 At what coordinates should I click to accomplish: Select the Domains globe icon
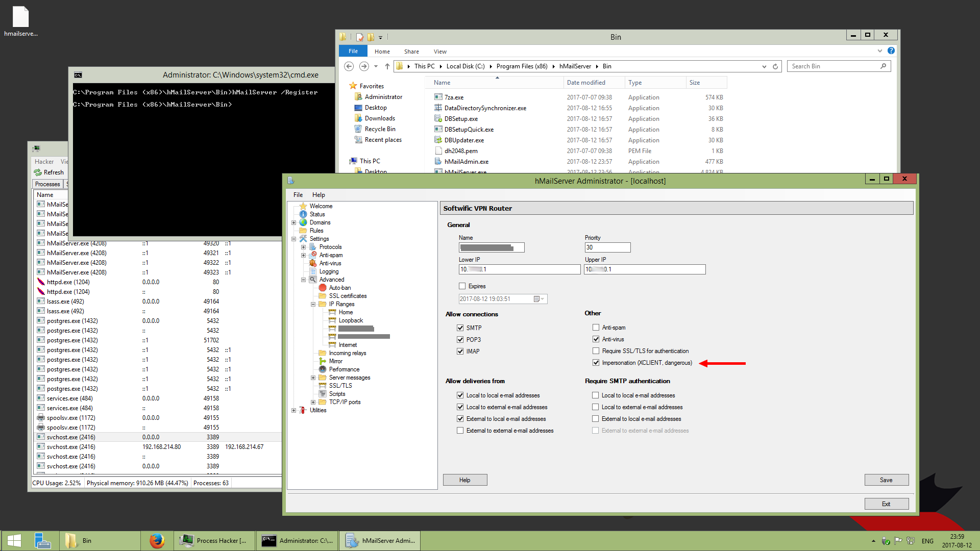(x=303, y=222)
